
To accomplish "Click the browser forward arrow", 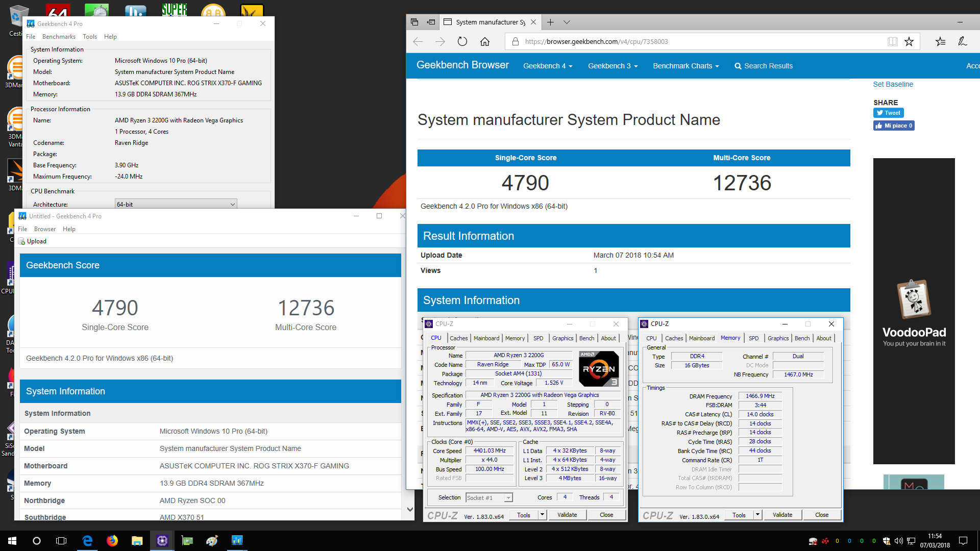I will coord(440,41).
